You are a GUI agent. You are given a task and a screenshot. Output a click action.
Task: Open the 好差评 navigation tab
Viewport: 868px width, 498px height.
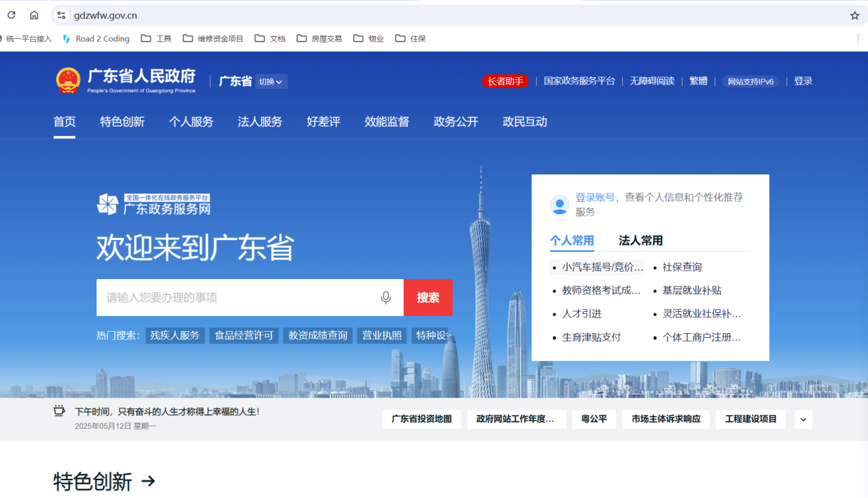[323, 122]
